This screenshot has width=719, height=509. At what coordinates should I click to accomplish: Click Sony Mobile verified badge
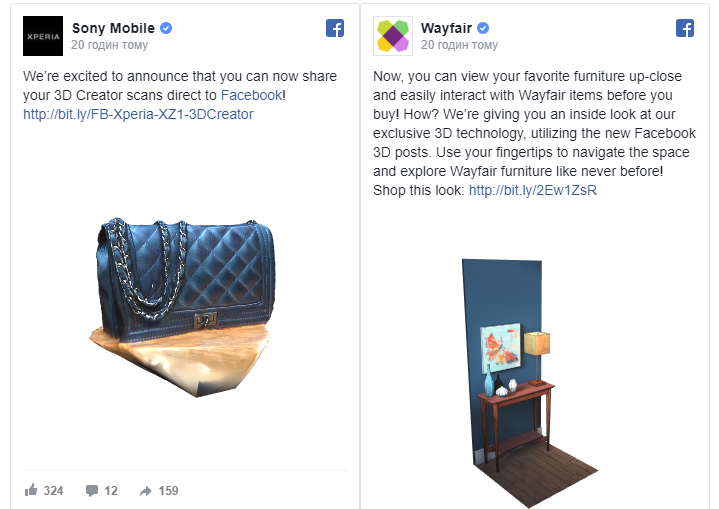[x=166, y=28]
